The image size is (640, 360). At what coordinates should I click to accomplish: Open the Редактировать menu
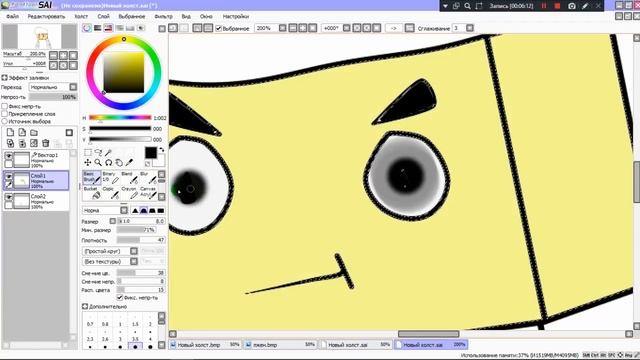[x=46, y=16]
